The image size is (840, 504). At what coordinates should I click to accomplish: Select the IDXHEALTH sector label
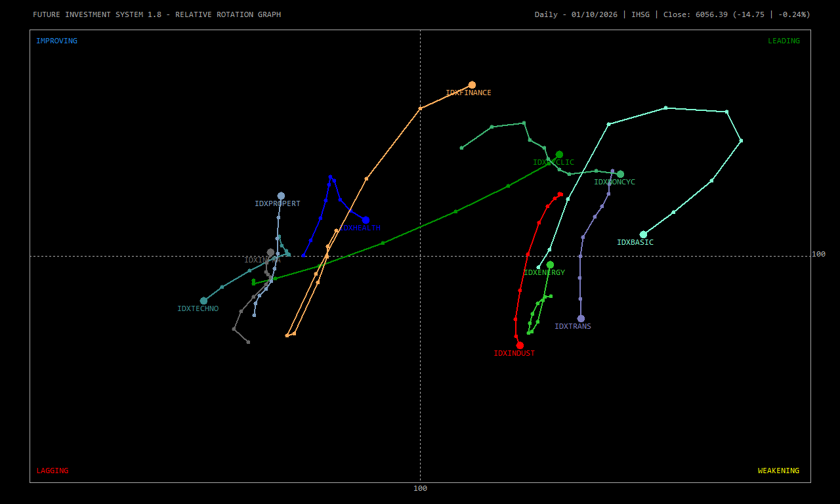(x=360, y=228)
